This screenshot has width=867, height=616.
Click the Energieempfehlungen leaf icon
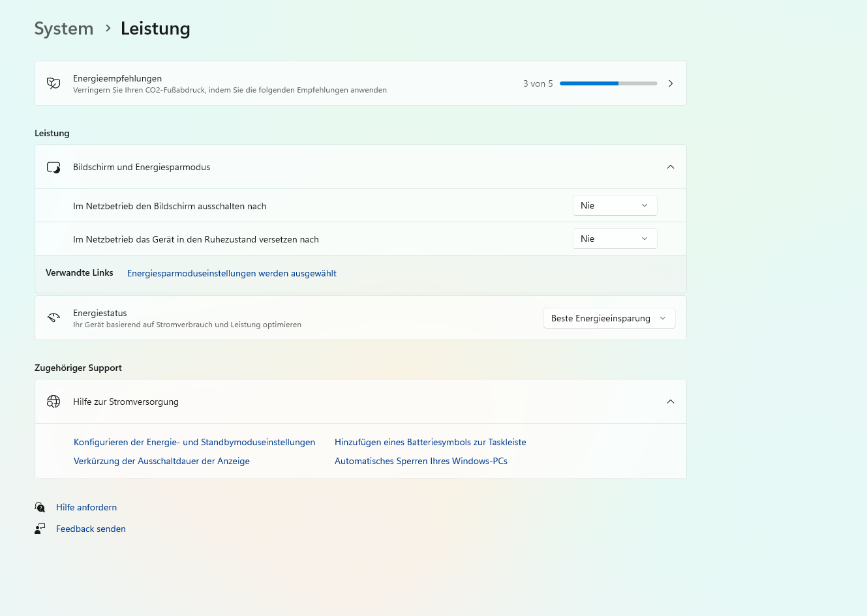tap(53, 83)
